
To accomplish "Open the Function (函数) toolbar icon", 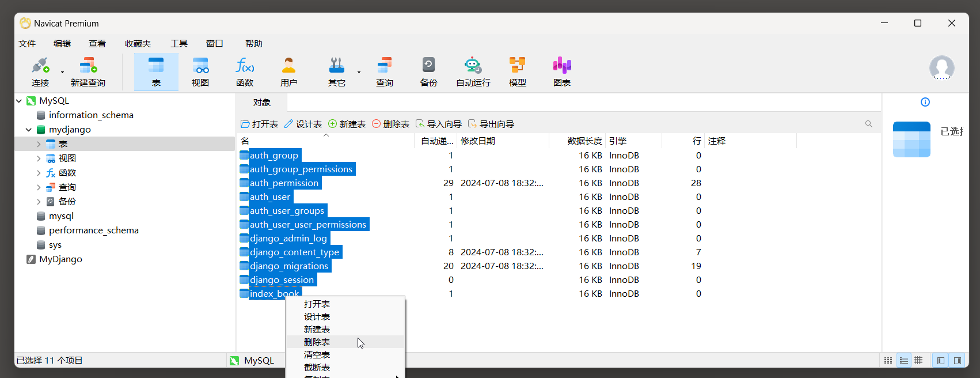I will pyautogui.click(x=245, y=71).
